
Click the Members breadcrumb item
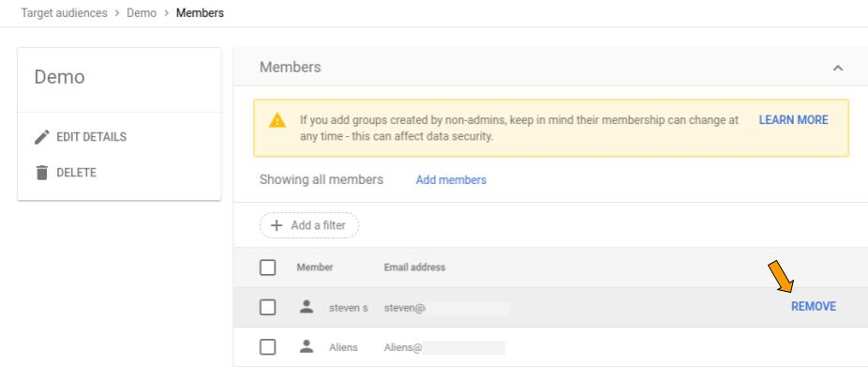point(200,13)
